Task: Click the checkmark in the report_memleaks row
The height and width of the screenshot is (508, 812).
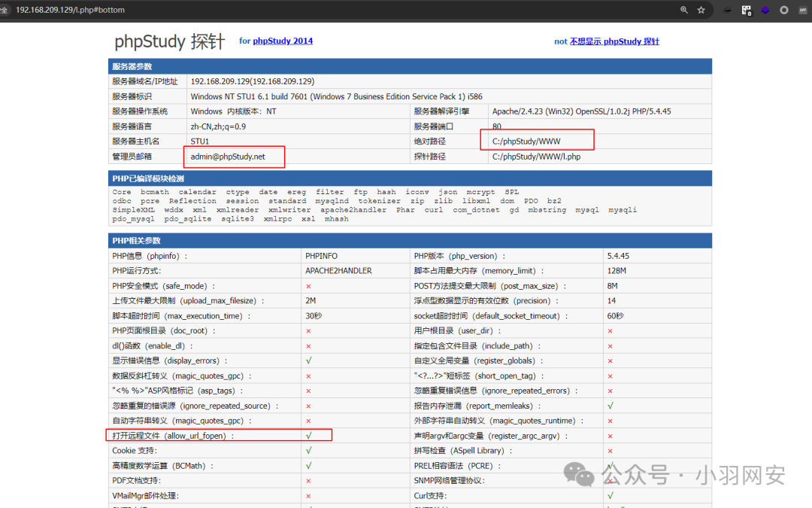Action: pyautogui.click(x=611, y=406)
